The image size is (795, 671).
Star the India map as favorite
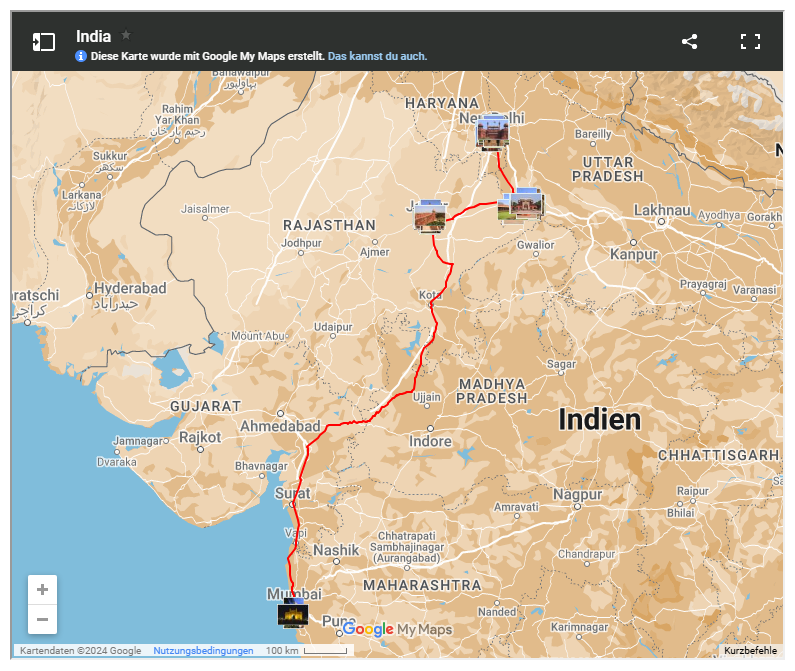[x=126, y=35]
